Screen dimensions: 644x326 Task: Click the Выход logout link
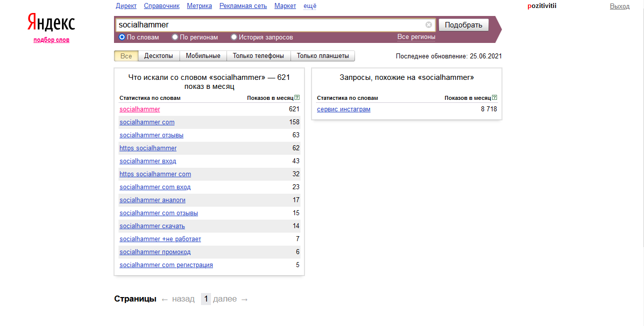tap(619, 6)
